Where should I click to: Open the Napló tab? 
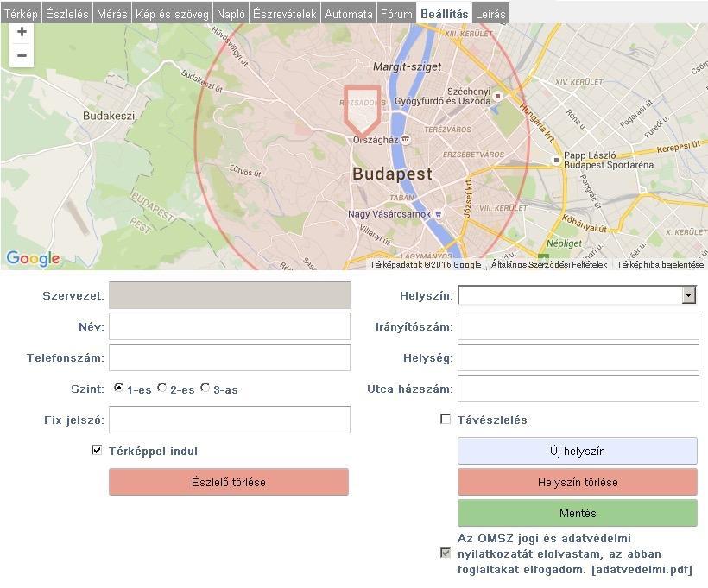click(231, 14)
